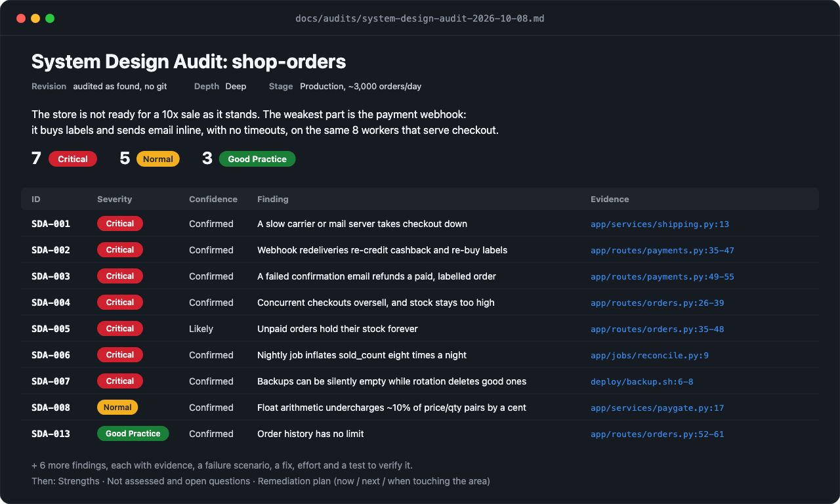This screenshot has width=840, height=504.
Task: Select finding ID SDA-006
Action: 51,355
